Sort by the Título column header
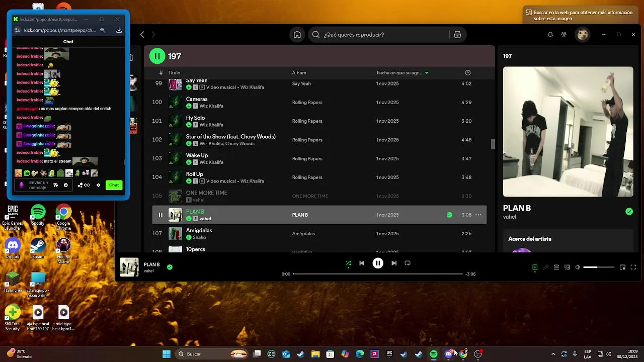644x362 pixels. tap(174, 73)
